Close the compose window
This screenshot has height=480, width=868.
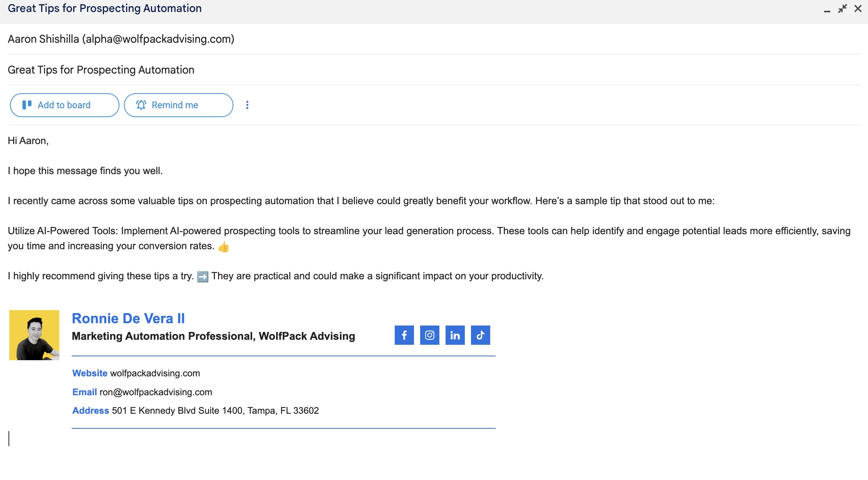coord(858,8)
